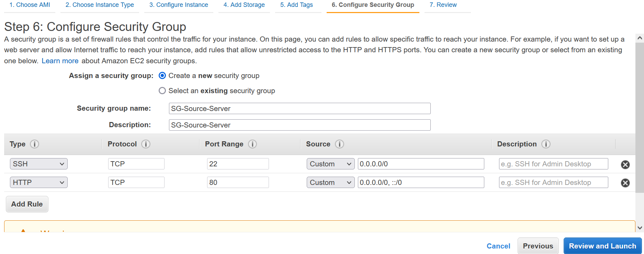Open Source Custom dropdown for SSH rule
Screen dimensions: 644x254
click(x=330, y=164)
